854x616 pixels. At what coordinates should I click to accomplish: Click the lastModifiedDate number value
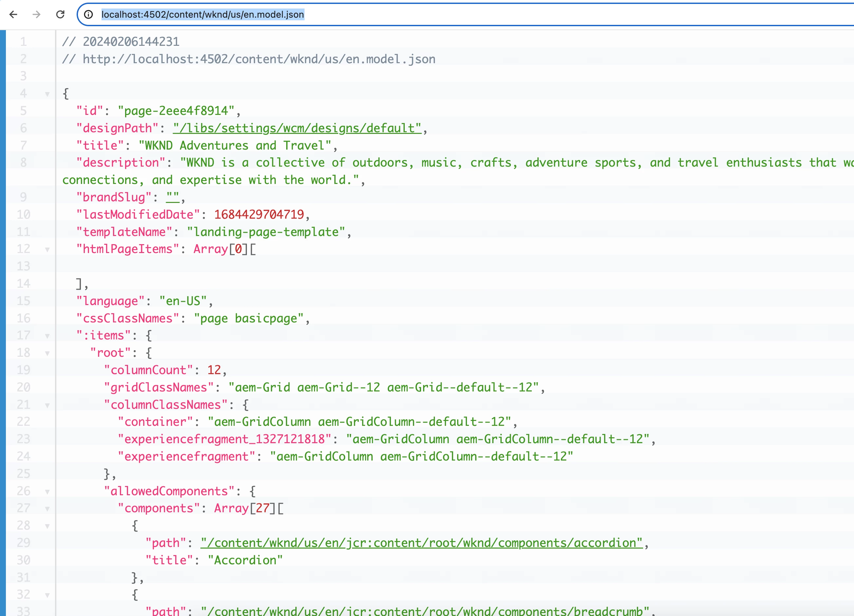[259, 214]
